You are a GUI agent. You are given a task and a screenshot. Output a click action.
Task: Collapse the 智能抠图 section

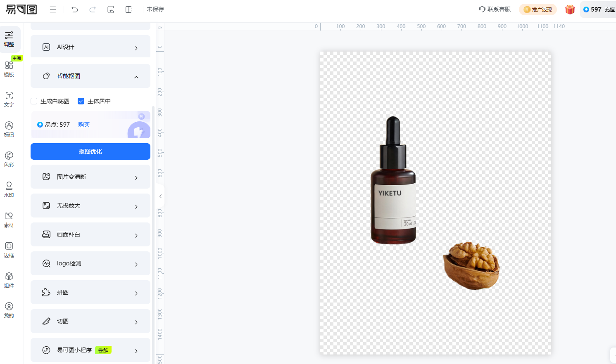[136, 77]
